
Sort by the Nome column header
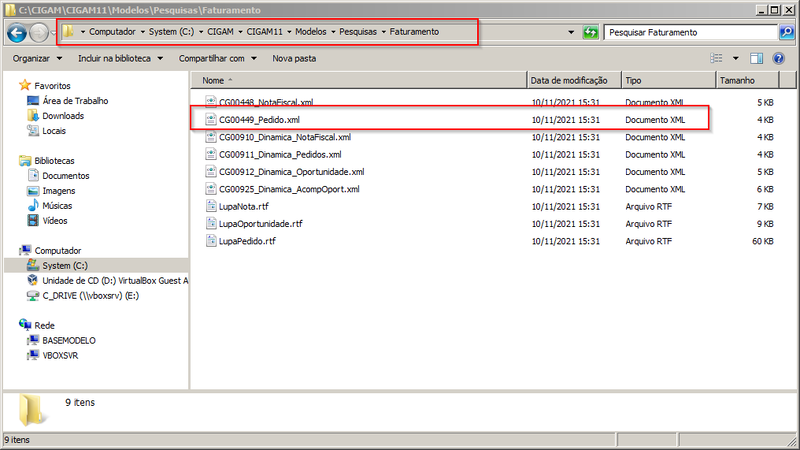(359, 80)
